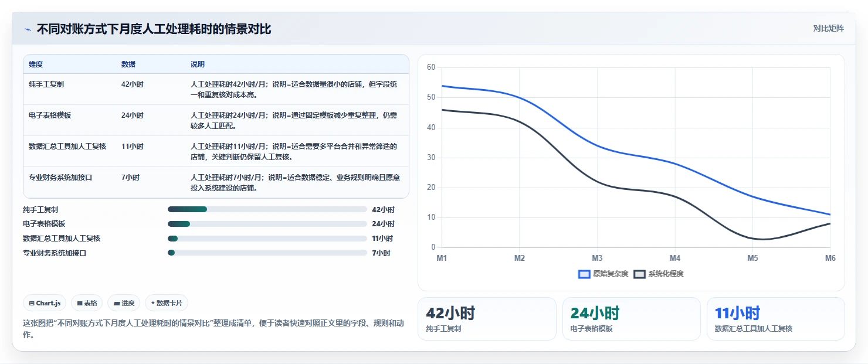Screen dimensions: 868x364
Task: Open the 24小时 电子表格模板 data card
Action: pos(632,319)
